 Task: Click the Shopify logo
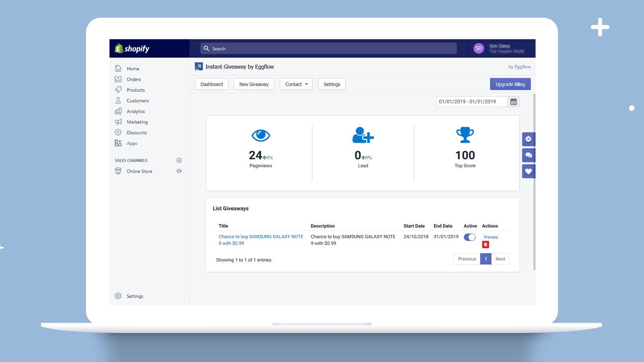132,49
